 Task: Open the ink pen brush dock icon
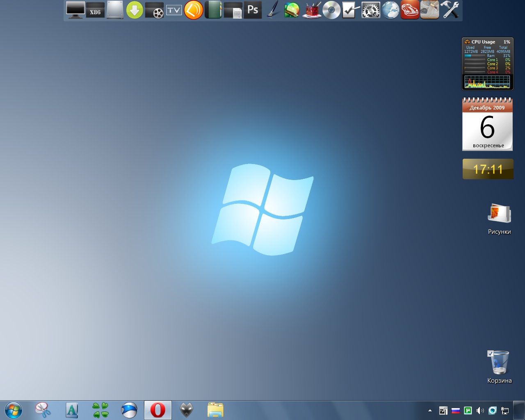click(x=272, y=10)
